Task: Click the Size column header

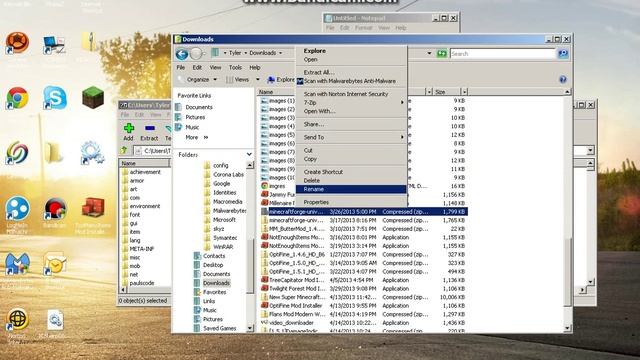Action: [x=440, y=92]
